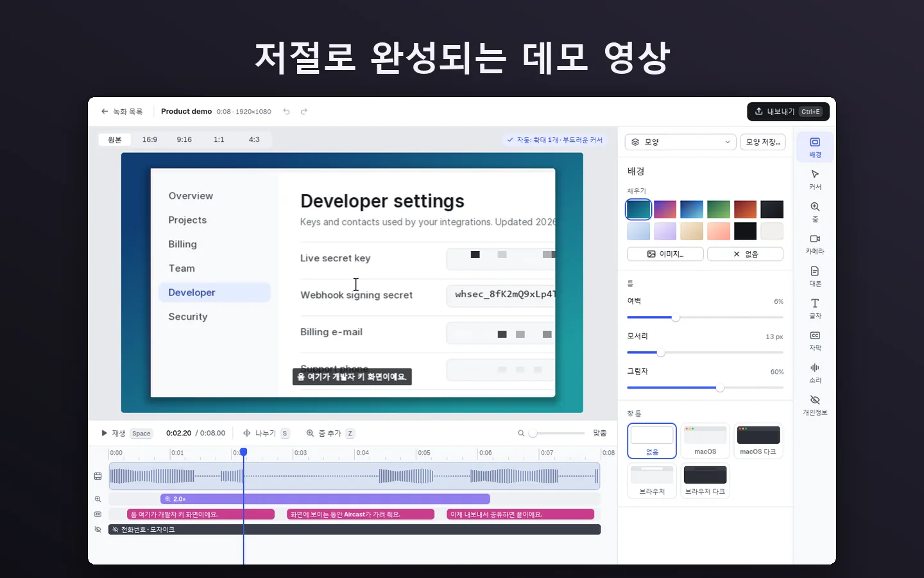Image resolution: width=924 pixels, height=578 pixels.
Task: Select the 브라우저 window frame
Action: coord(652,480)
